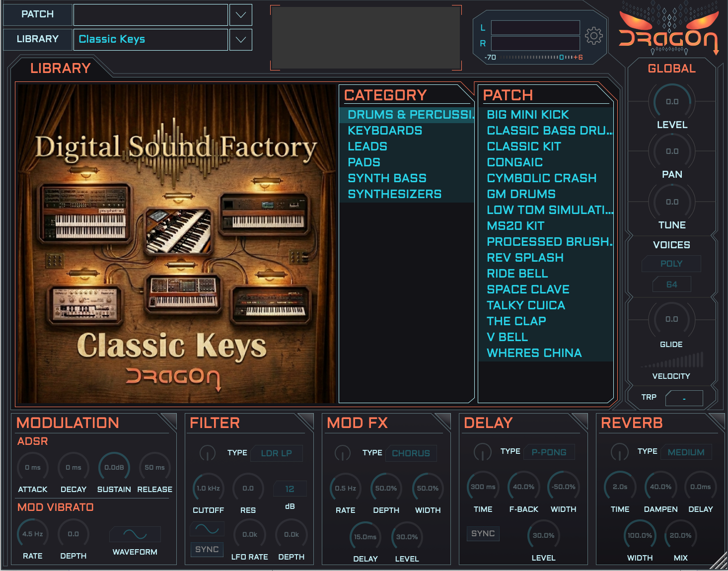728x571 pixels.
Task: Load the RIDE BELL patch
Action: coord(546,274)
